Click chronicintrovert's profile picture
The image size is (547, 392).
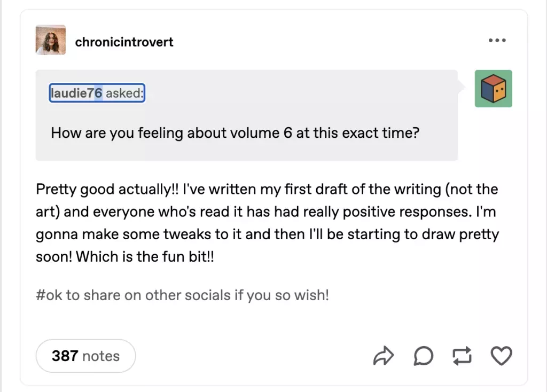pyautogui.click(x=50, y=40)
